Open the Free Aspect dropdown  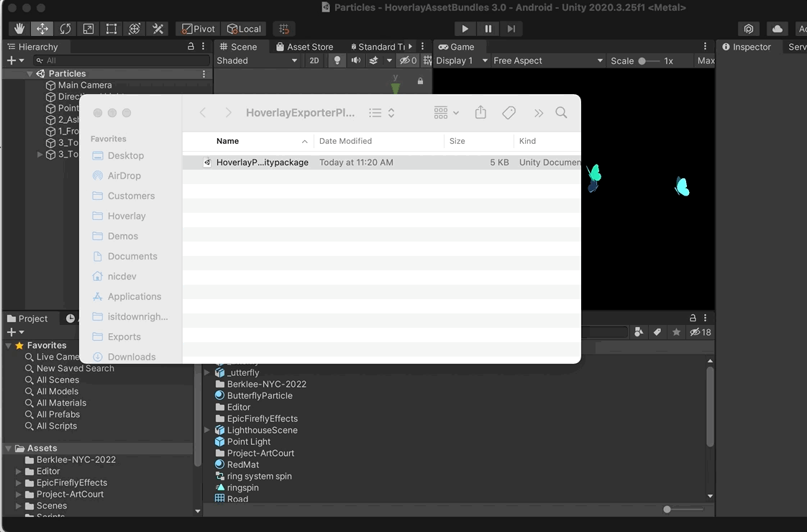coord(547,61)
